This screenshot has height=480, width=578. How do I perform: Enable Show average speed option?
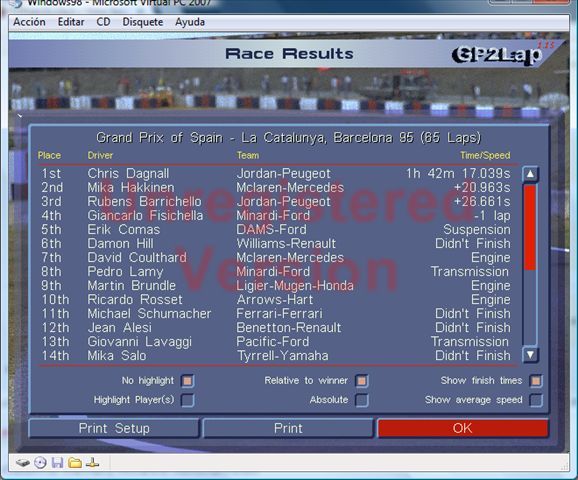(x=536, y=400)
